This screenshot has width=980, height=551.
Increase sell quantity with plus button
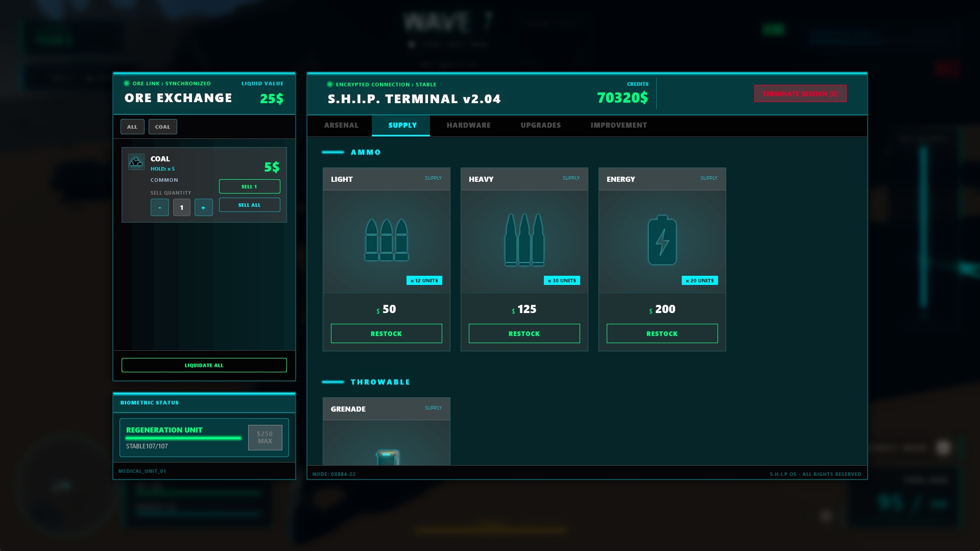(x=203, y=207)
